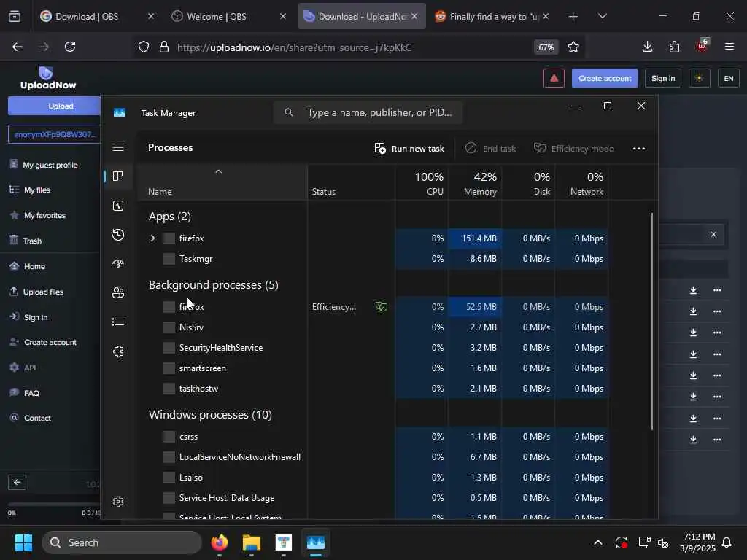The image size is (747, 560).
Task: Sort processes by Memory column
Action: [475, 183]
